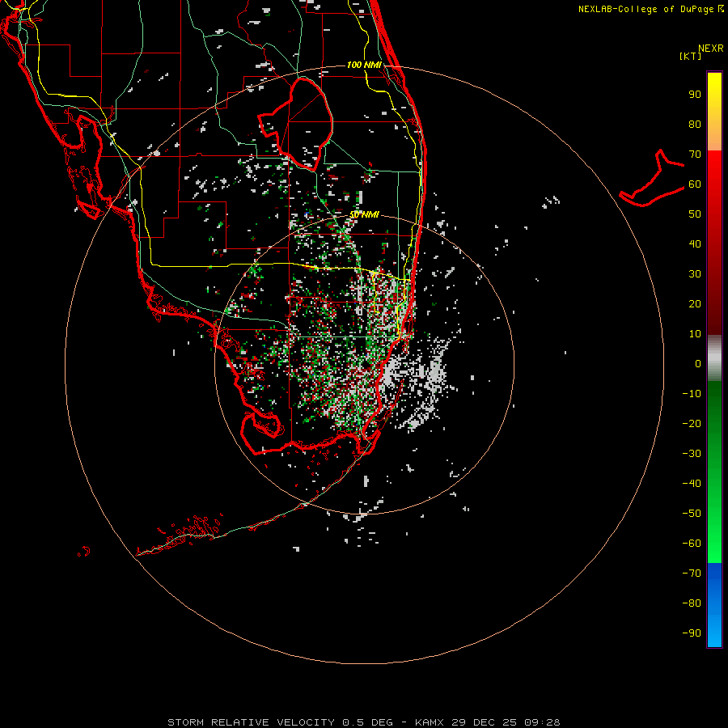
Task: Select the -90 value on velocity scale
Action: point(692,633)
